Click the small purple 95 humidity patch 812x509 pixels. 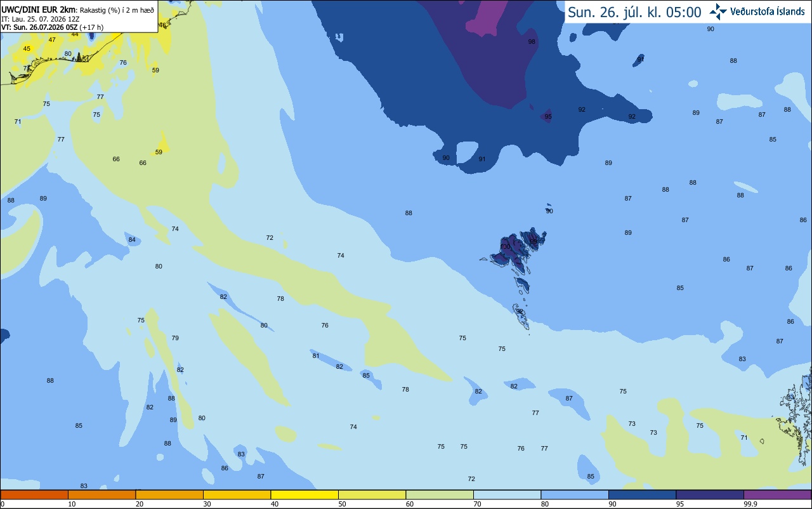coord(547,116)
